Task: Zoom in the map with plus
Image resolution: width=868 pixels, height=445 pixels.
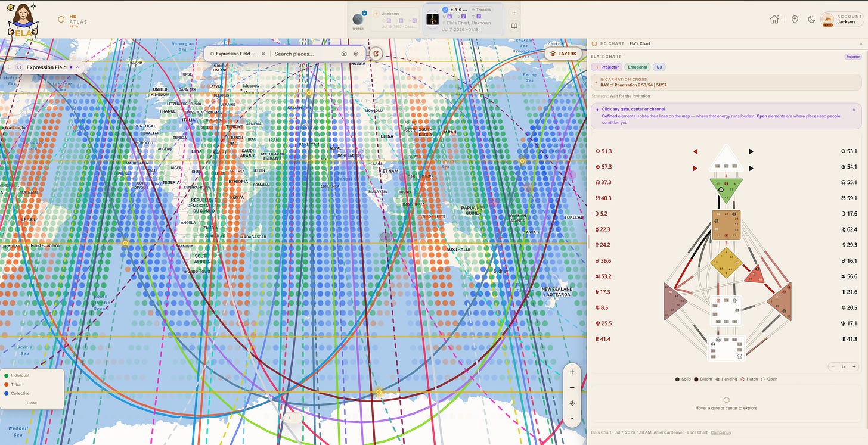Action: click(x=572, y=372)
